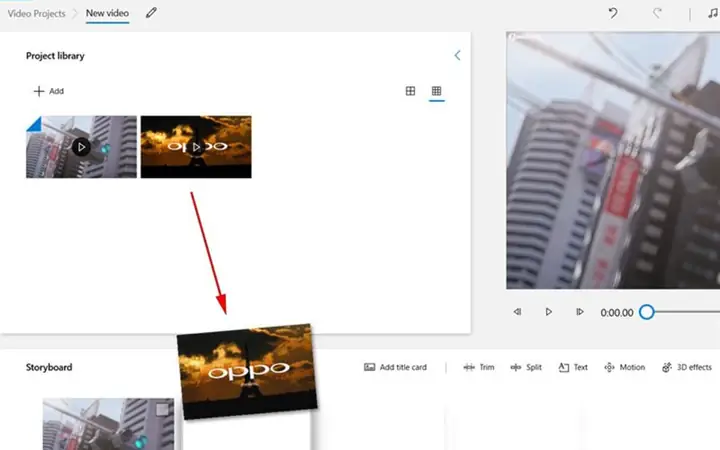This screenshot has width=720, height=450.
Task: Go back to Video Projects
Action: click(x=36, y=13)
